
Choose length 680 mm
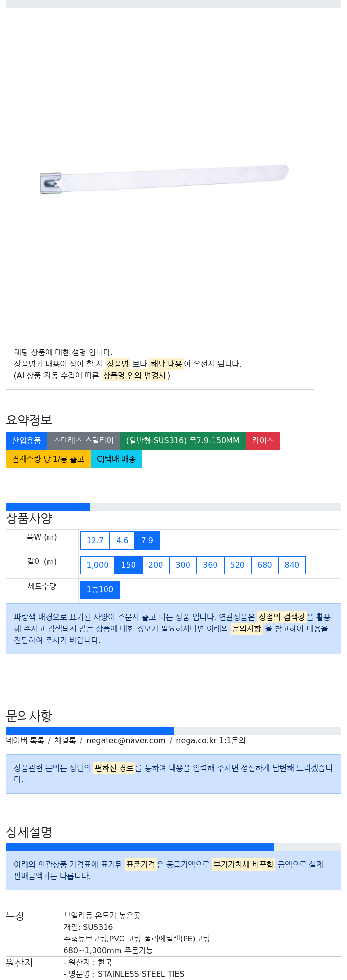[x=265, y=565]
